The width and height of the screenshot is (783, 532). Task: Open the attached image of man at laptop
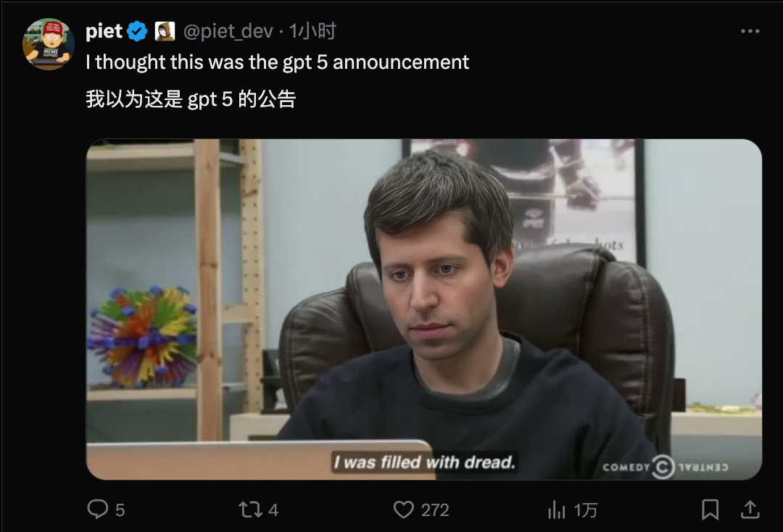click(424, 309)
